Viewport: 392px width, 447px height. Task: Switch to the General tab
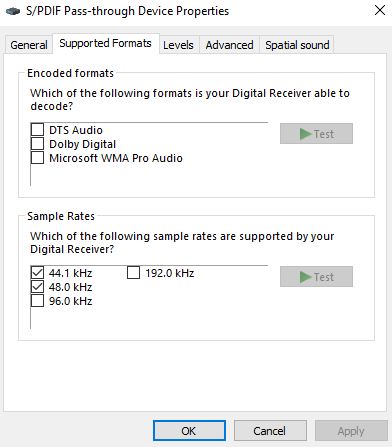point(29,45)
